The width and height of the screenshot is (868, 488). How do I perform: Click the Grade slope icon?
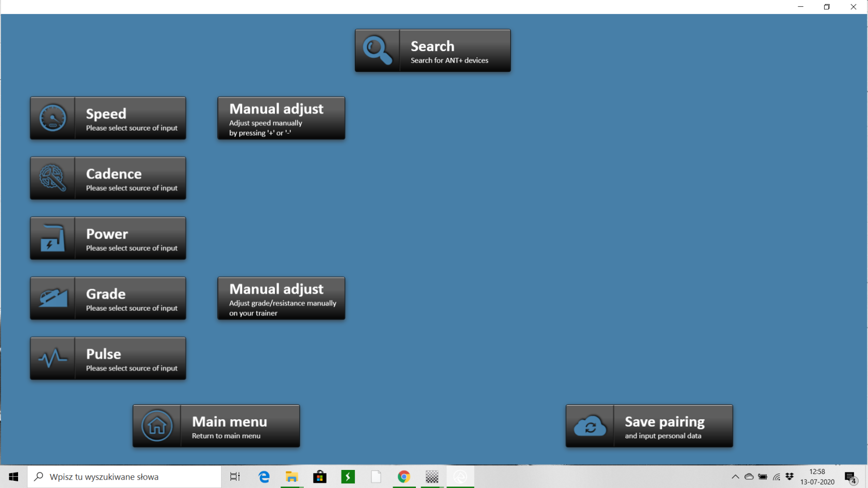[x=53, y=298]
